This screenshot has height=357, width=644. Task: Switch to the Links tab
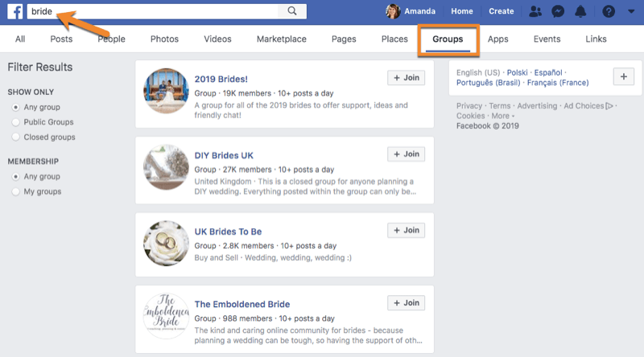click(x=596, y=39)
